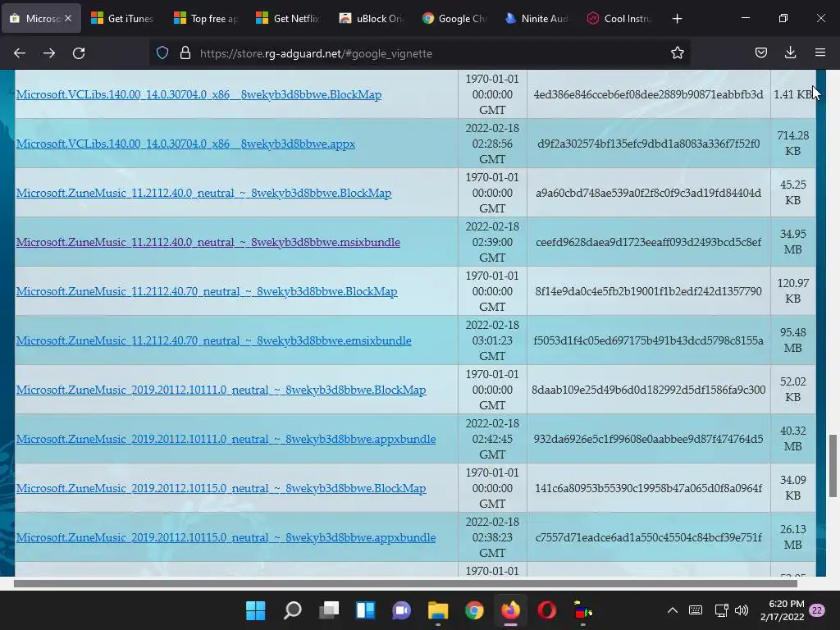Download ZuneMusic 11.2112.40.0 BlockMap link

203,193
